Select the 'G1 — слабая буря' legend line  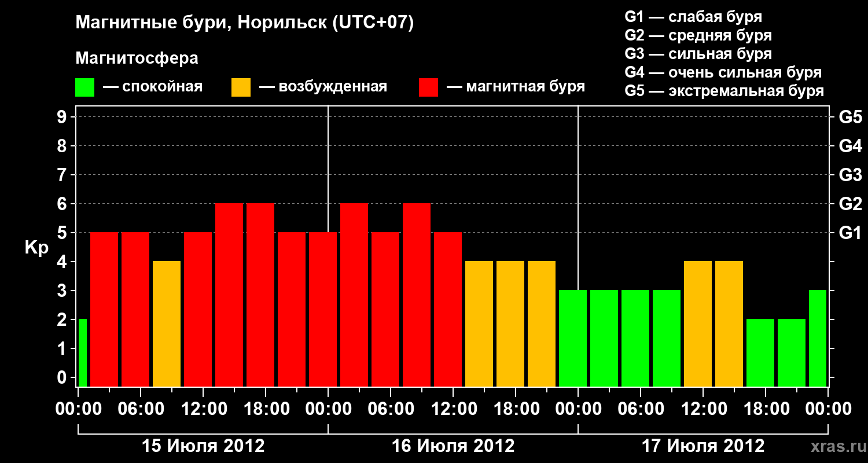693,17
